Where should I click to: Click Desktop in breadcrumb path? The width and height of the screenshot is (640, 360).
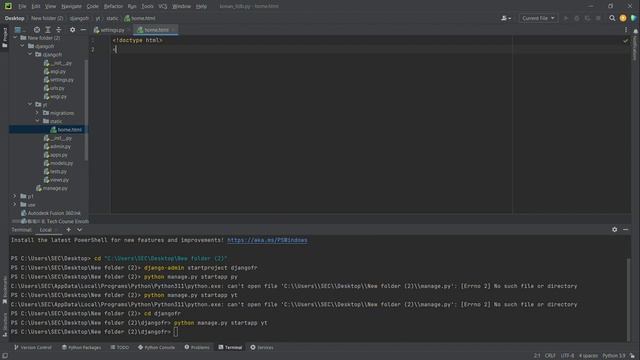pyautogui.click(x=14, y=18)
